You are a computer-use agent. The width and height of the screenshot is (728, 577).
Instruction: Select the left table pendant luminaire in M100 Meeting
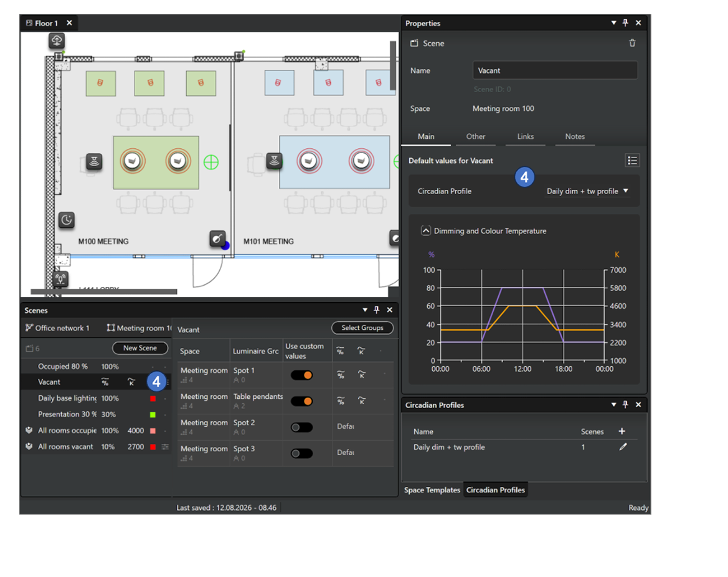(133, 161)
